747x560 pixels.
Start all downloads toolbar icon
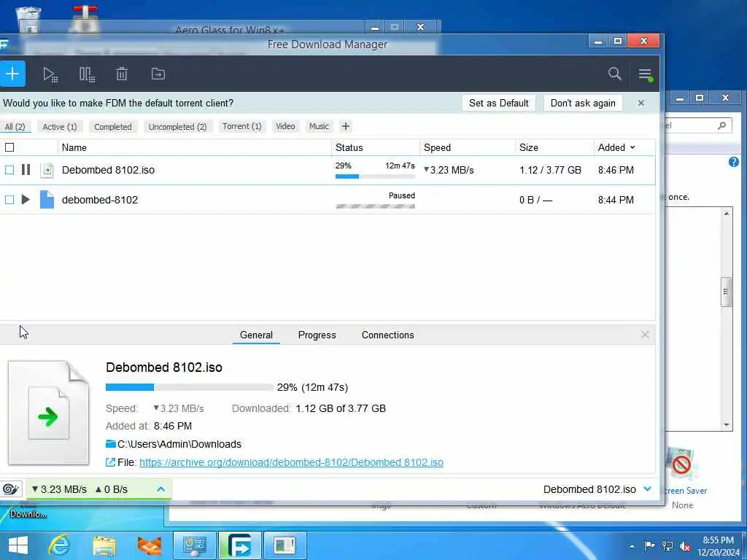point(50,74)
